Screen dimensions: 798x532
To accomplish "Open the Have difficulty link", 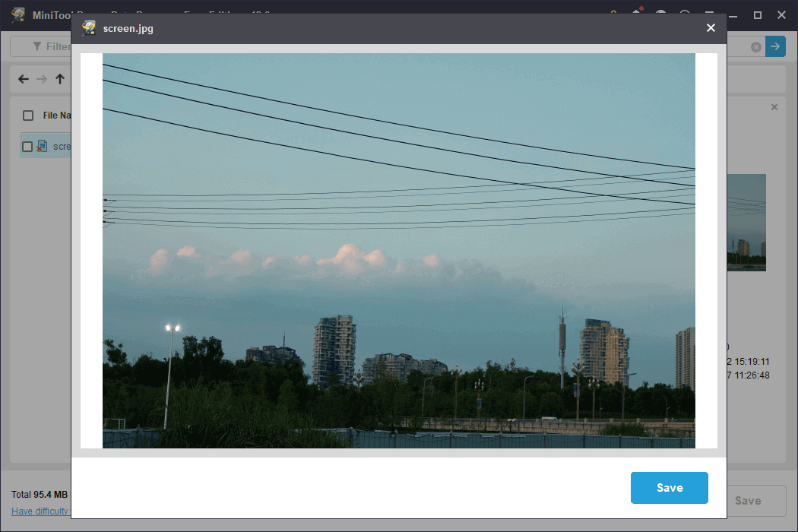I will (x=36, y=511).
